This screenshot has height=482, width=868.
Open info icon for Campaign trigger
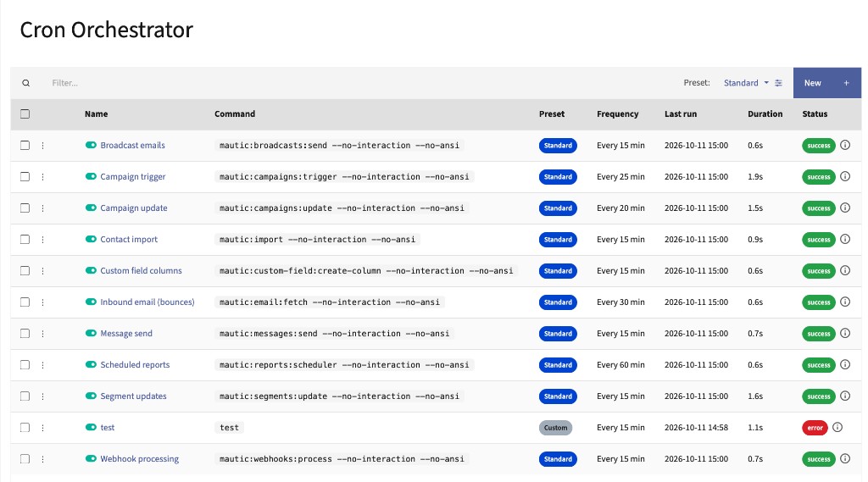click(845, 176)
